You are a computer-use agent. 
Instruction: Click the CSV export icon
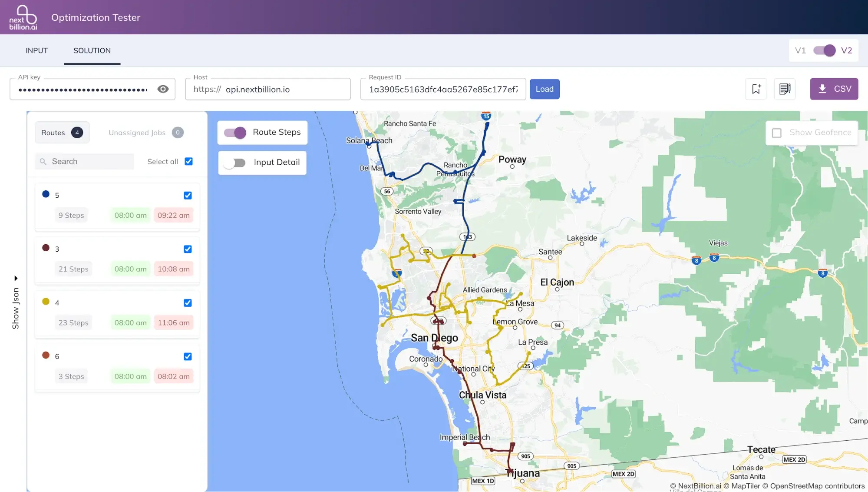tap(835, 89)
